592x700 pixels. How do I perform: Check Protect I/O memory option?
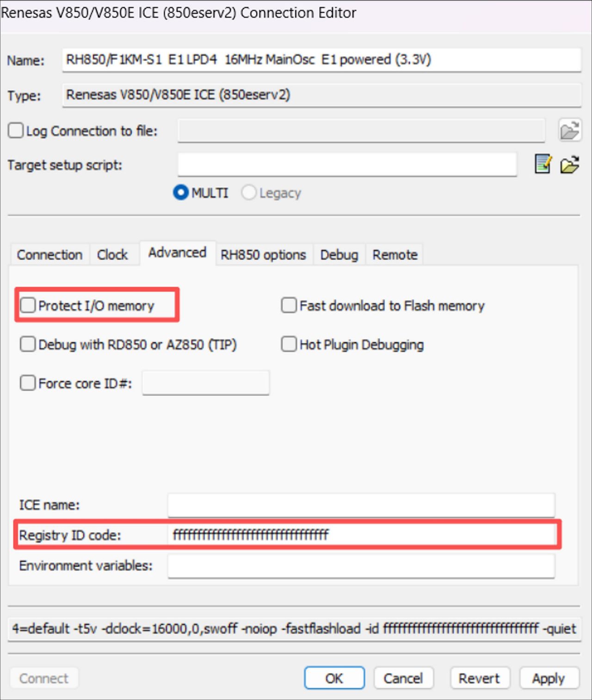pos(28,305)
